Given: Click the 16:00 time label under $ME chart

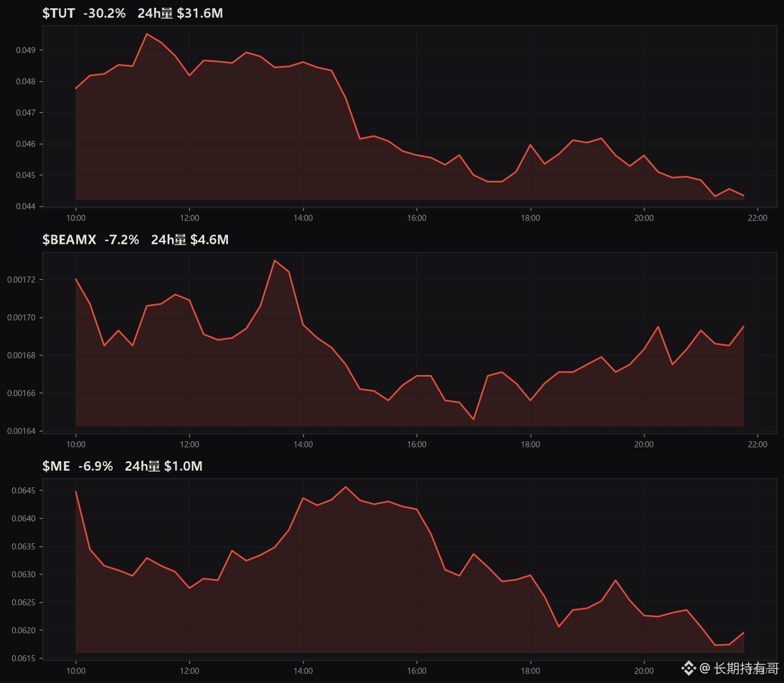Looking at the screenshot, I should (x=417, y=671).
